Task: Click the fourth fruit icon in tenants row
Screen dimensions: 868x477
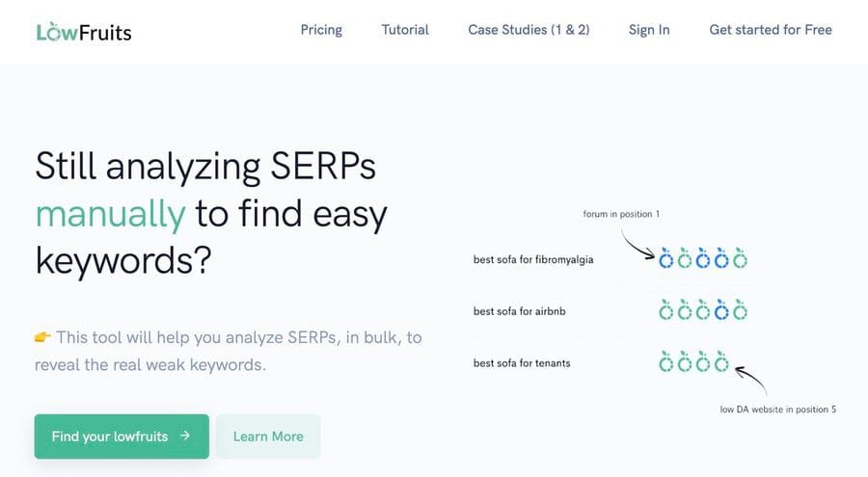Action: [721, 362]
